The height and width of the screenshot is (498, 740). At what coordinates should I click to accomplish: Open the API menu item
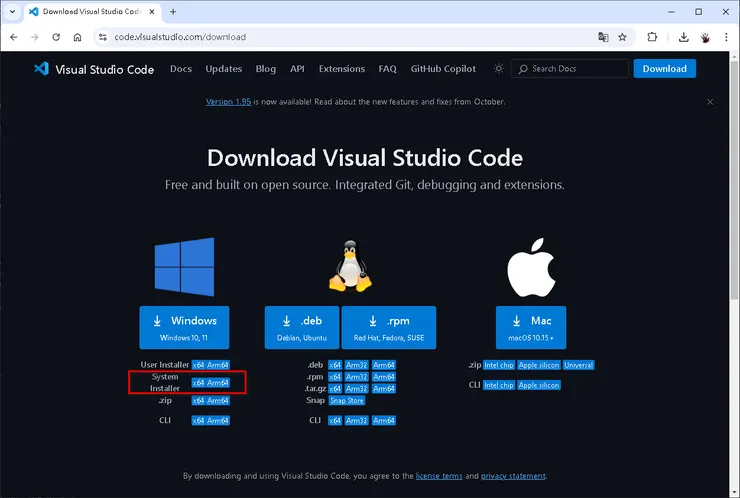tap(297, 69)
